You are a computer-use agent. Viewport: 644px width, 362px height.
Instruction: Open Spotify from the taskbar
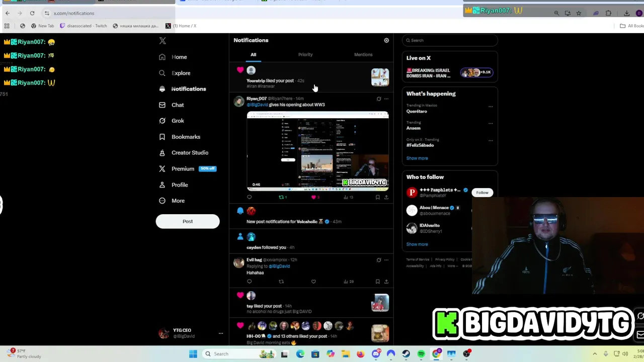(x=421, y=354)
